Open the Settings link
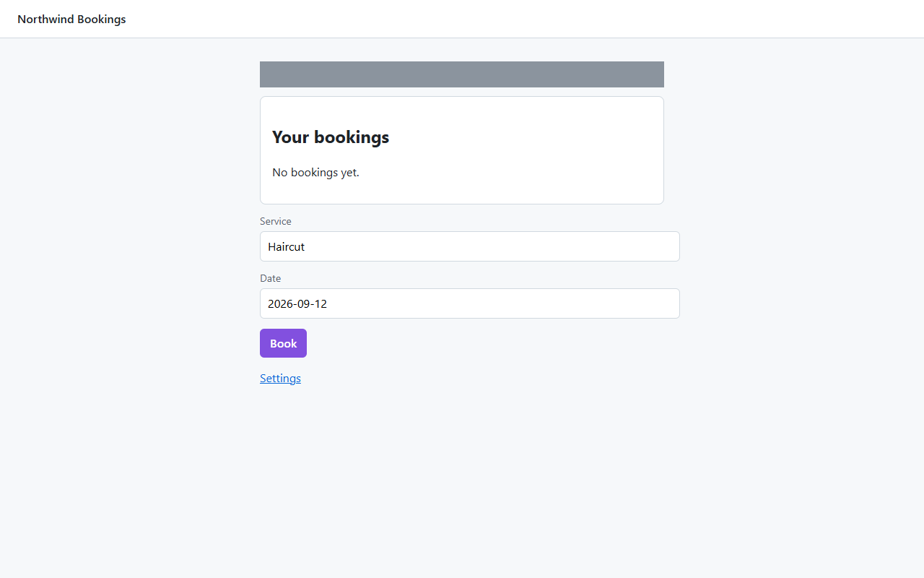 tap(280, 378)
